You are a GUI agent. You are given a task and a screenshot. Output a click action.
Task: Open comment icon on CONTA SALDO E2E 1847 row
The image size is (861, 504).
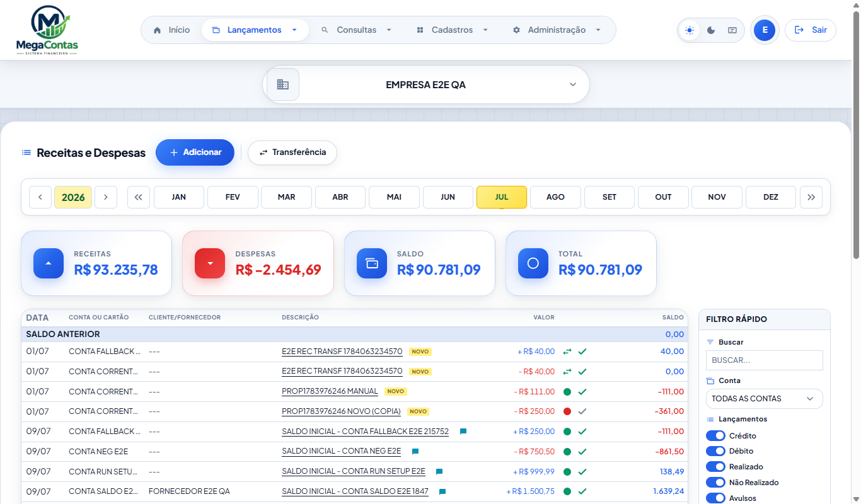(x=442, y=491)
